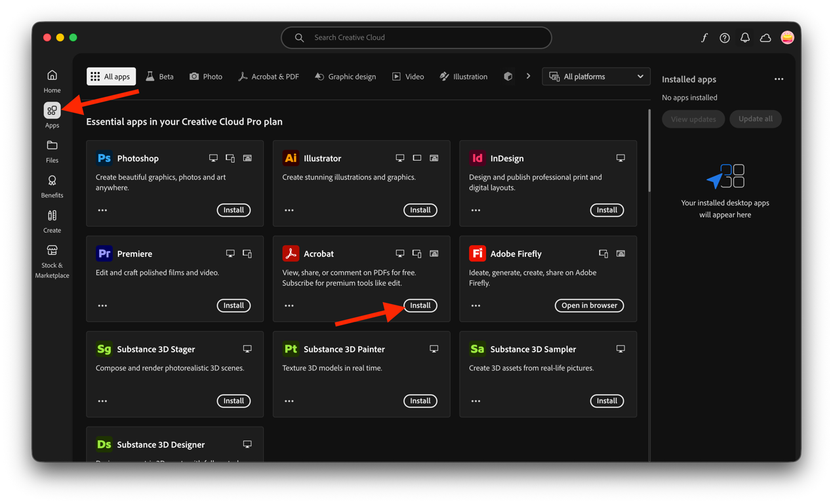
Task: Click the Adobe Firefly app icon
Action: click(477, 254)
